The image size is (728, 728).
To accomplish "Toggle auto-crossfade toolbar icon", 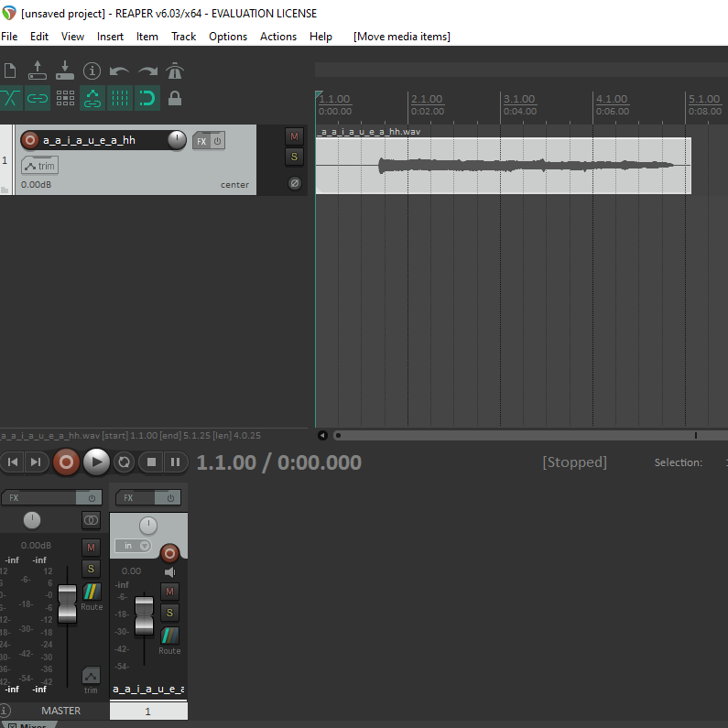I will [10, 98].
